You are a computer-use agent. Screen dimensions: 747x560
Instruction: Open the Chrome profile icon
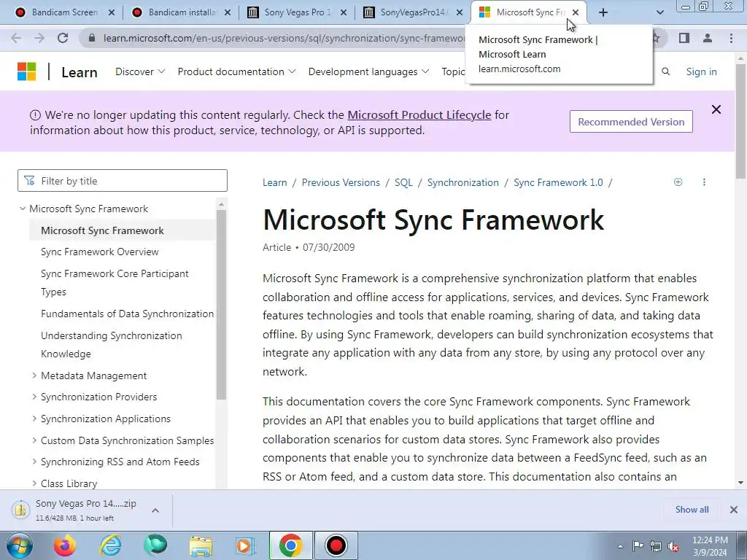708,38
